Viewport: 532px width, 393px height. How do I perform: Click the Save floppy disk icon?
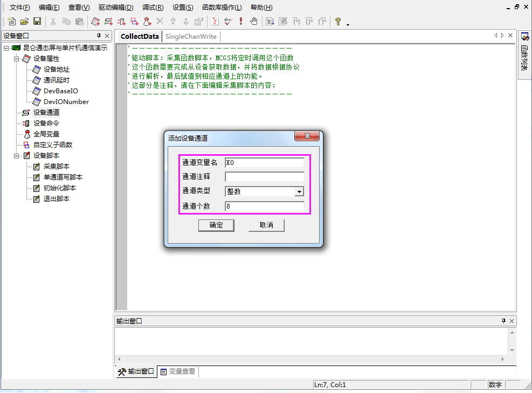(37, 22)
